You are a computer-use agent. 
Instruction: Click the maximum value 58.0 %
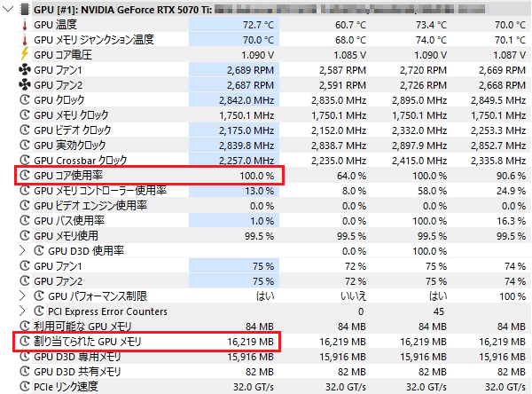pos(433,191)
